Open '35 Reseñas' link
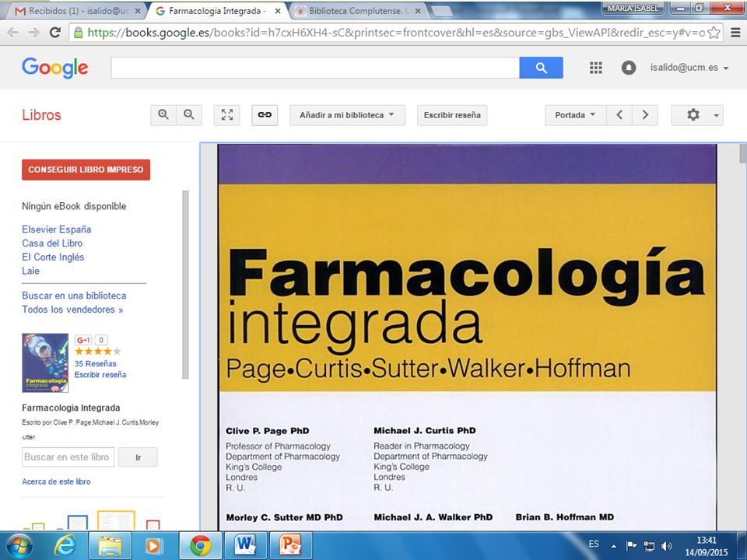The height and width of the screenshot is (560, 747). click(x=95, y=363)
